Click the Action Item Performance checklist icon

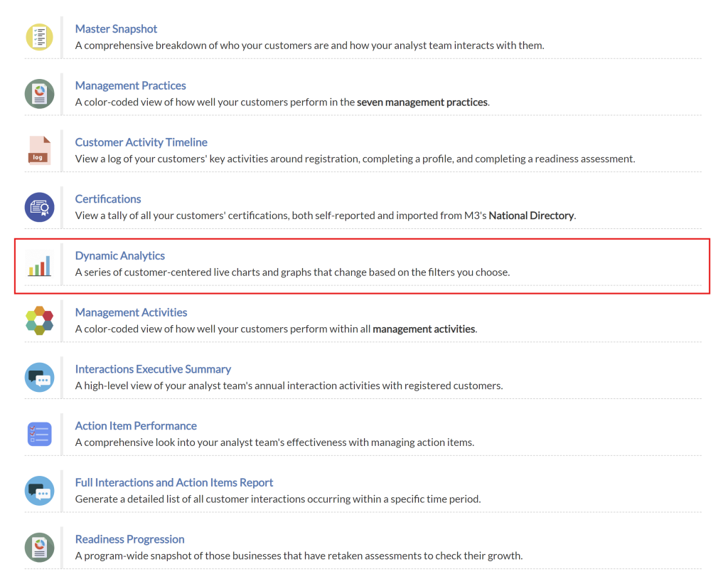(x=39, y=434)
